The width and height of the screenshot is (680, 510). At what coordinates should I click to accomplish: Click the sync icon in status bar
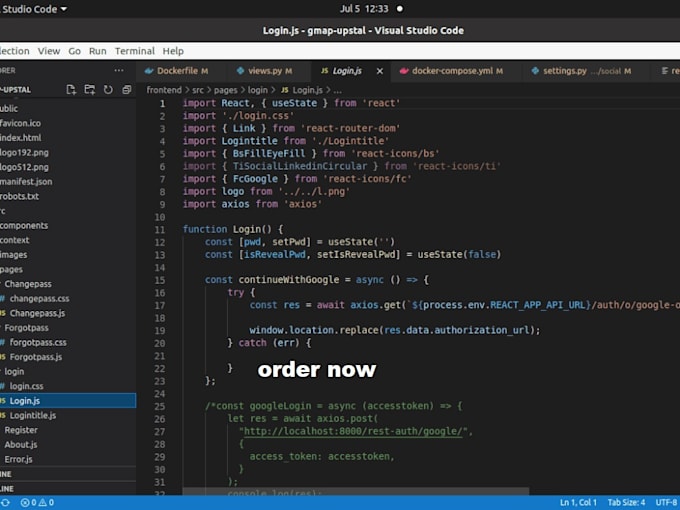6,503
